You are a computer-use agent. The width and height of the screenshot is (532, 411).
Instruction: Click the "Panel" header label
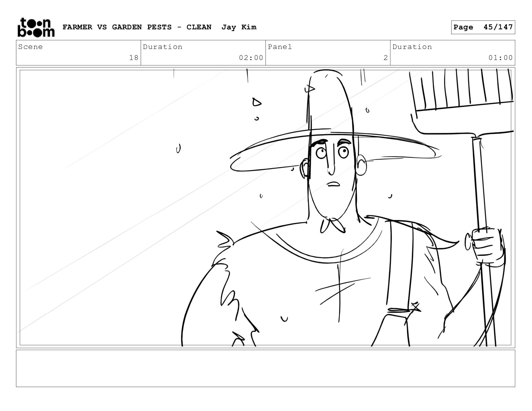pos(280,47)
